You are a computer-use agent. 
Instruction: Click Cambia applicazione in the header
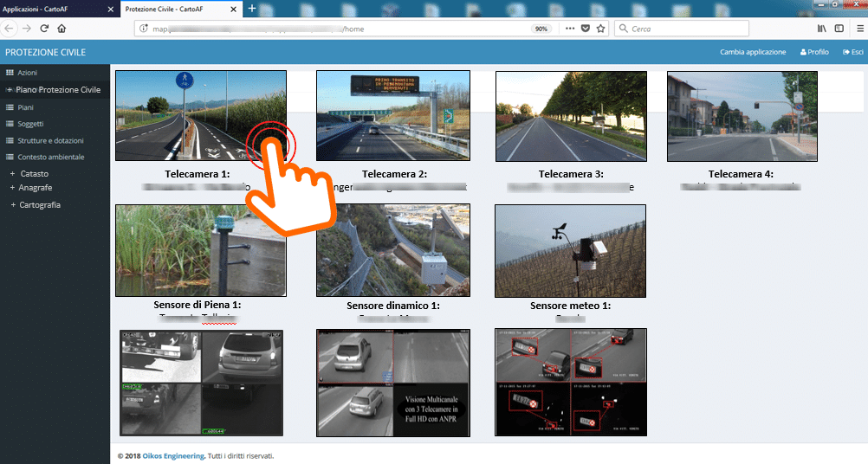753,52
